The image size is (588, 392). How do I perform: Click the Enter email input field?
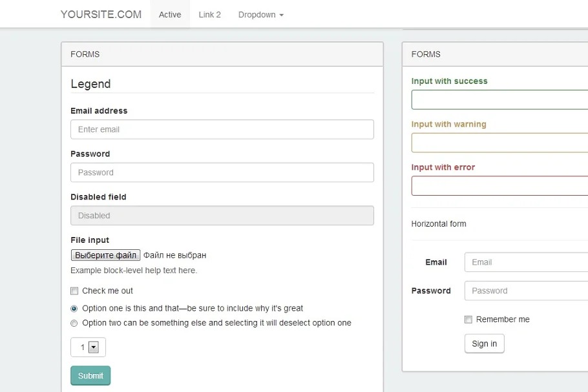[x=222, y=129]
